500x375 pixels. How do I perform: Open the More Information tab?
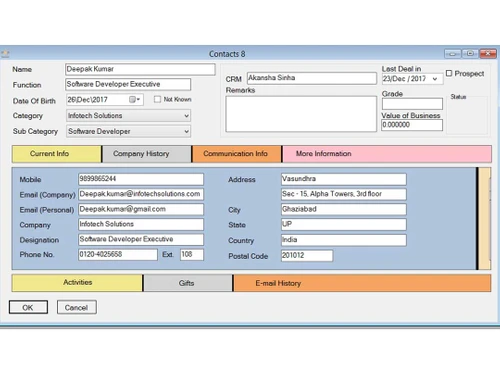pyautogui.click(x=387, y=154)
